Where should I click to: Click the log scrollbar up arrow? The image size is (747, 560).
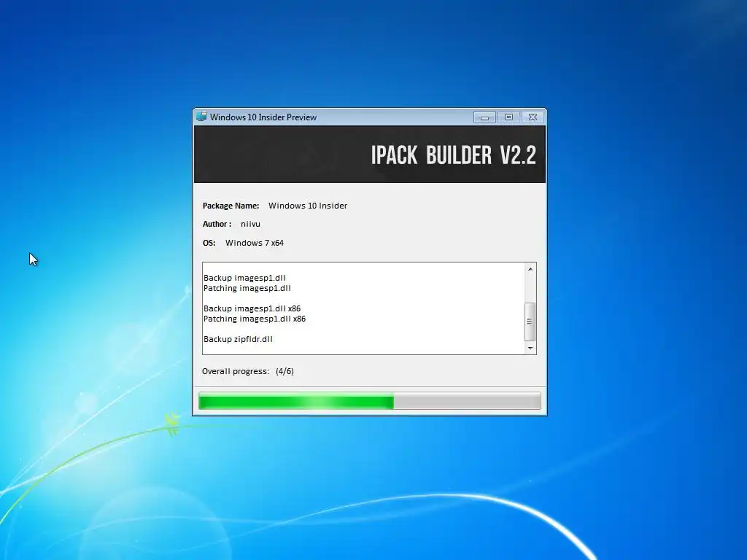[530, 269]
